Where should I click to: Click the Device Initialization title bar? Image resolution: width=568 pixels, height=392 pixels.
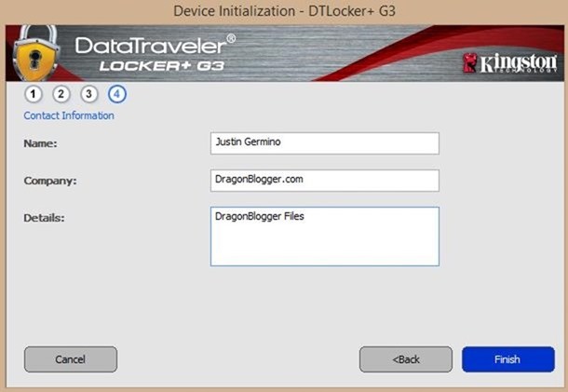point(284,11)
